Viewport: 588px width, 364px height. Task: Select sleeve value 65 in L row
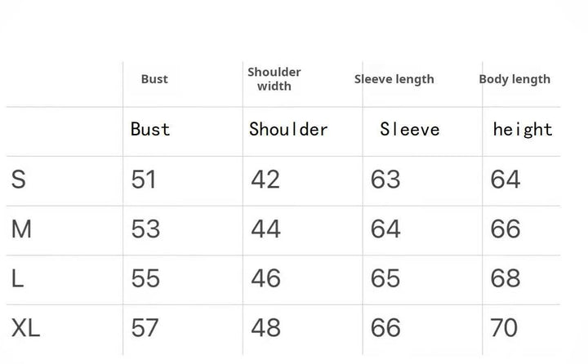point(385,278)
